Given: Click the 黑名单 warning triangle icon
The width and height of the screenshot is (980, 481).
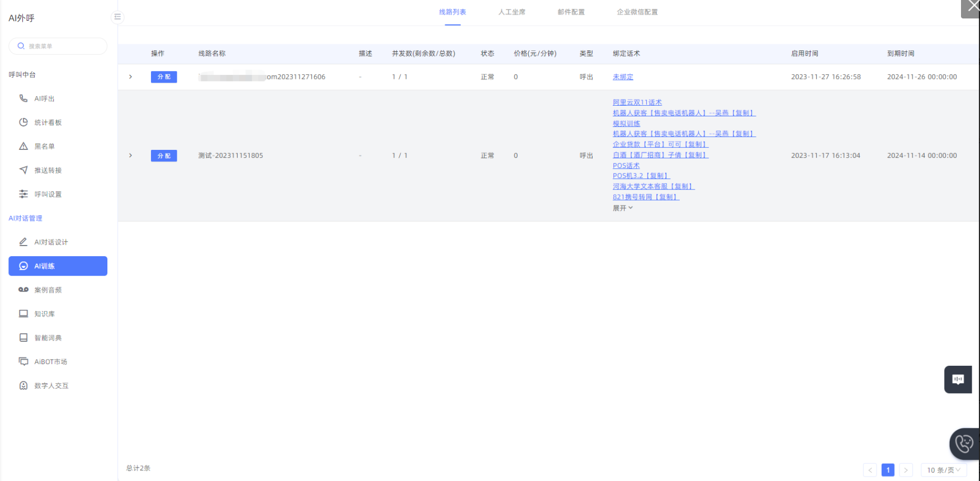Looking at the screenshot, I should pyautogui.click(x=23, y=147).
